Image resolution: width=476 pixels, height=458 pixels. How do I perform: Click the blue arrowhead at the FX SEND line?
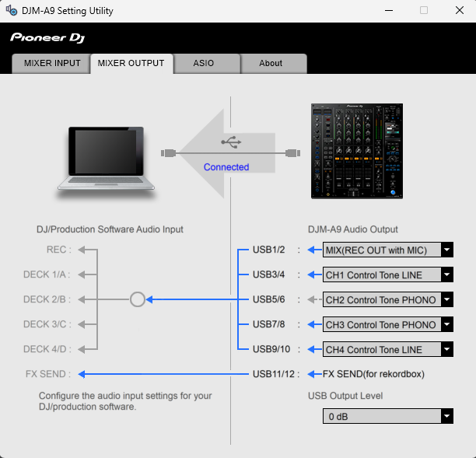point(82,374)
